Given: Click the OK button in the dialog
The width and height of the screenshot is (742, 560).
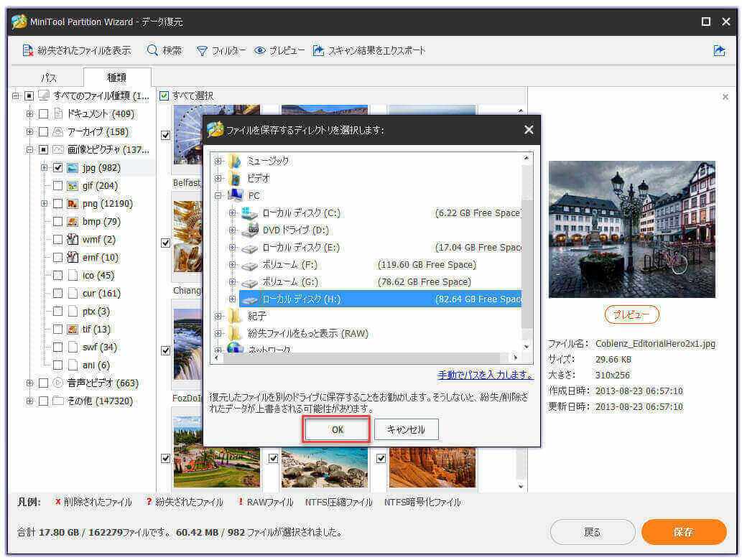Looking at the screenshot, I should tap(336, 429).
